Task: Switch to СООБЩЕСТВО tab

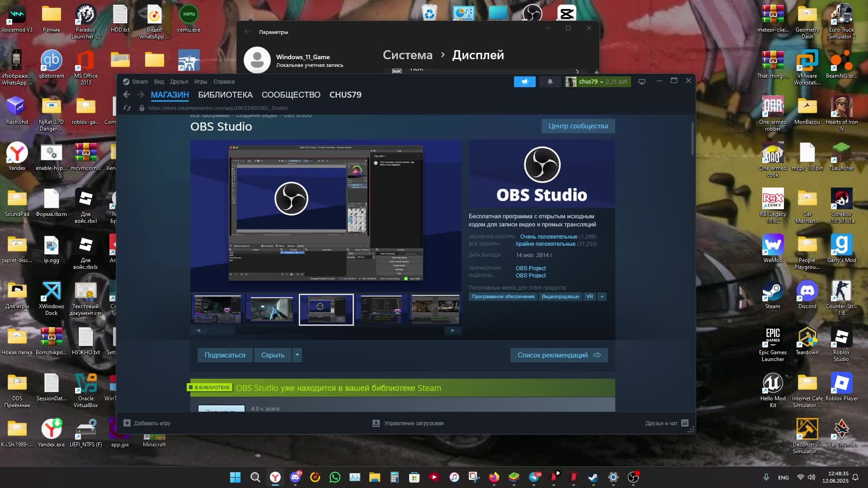Action: click(x=291, y=95)
